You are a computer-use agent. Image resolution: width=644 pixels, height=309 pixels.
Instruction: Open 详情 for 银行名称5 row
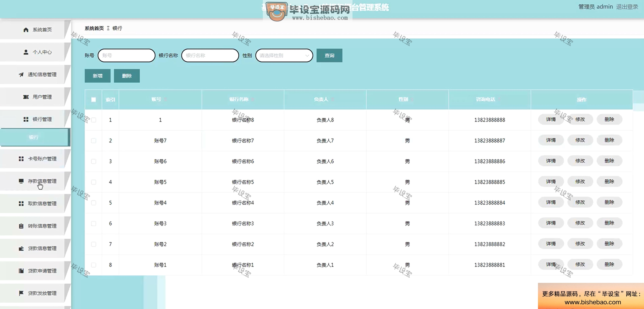click(551, 182)
